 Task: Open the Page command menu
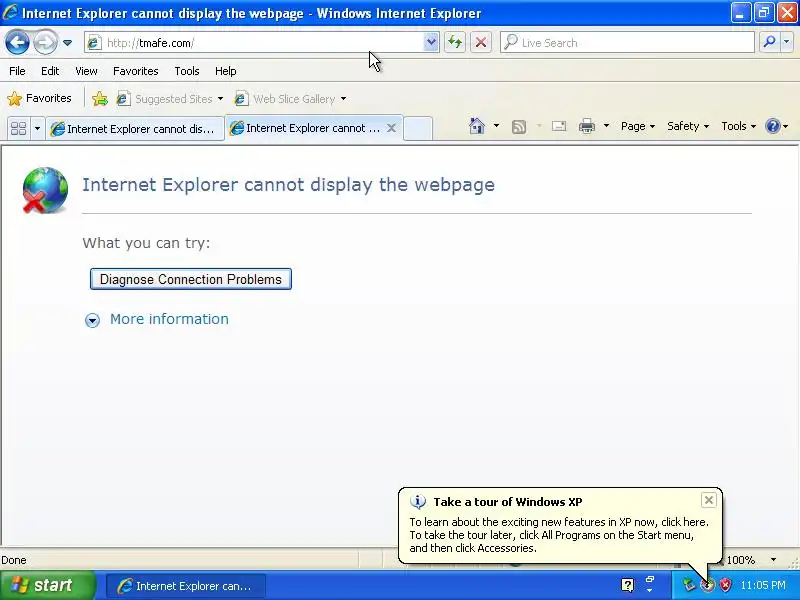tap(638, 126)
